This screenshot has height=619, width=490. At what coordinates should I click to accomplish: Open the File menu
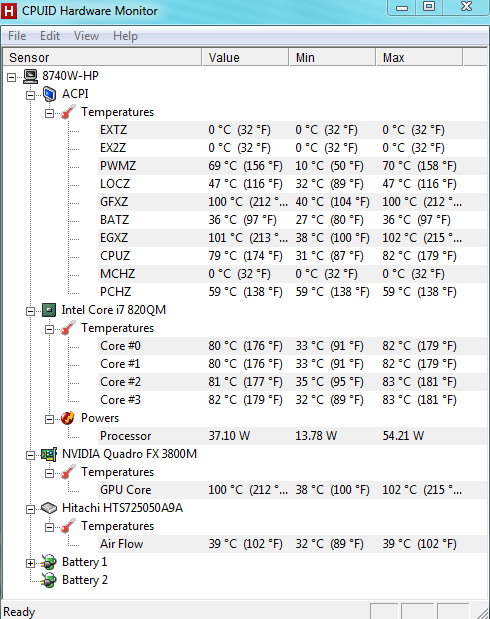click(17, 36)
